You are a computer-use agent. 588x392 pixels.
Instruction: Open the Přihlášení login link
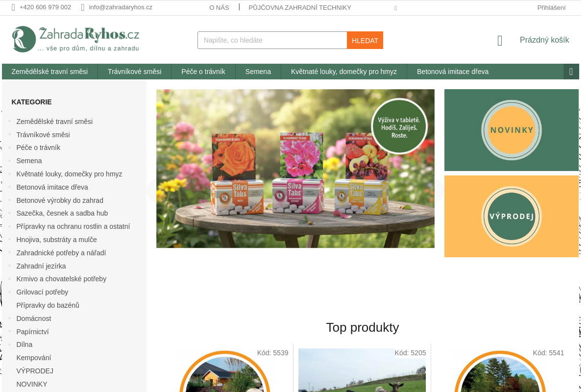coord(551,7)
